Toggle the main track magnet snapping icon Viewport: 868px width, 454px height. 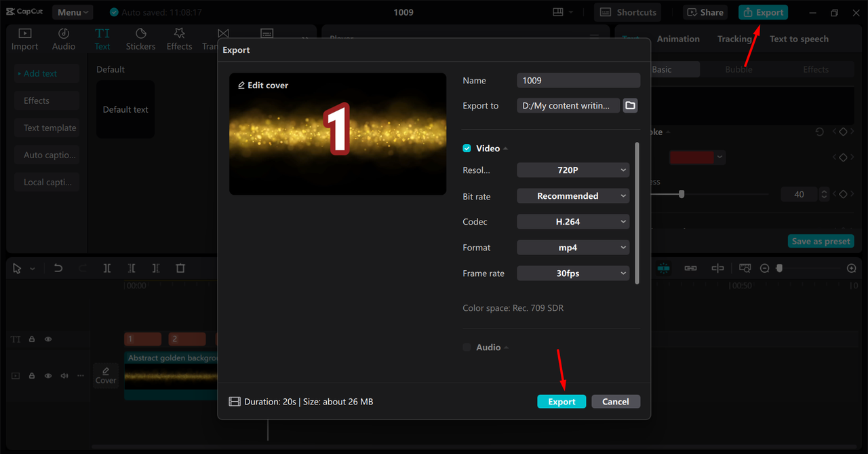(x=663, y=268)
